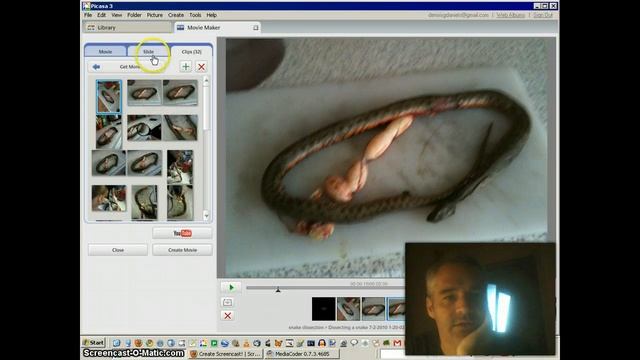
Task: Open the Web Albums link
Action: [x=511, y=15]
